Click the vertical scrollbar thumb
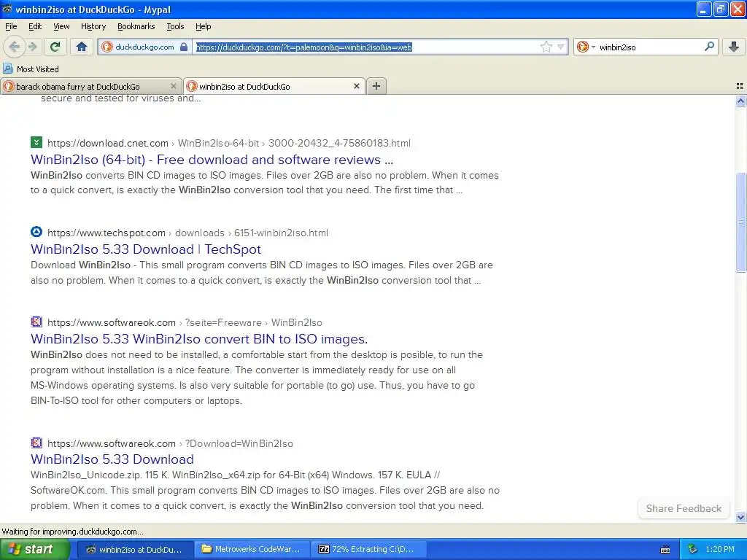747x560 pixels. (740, 222)
